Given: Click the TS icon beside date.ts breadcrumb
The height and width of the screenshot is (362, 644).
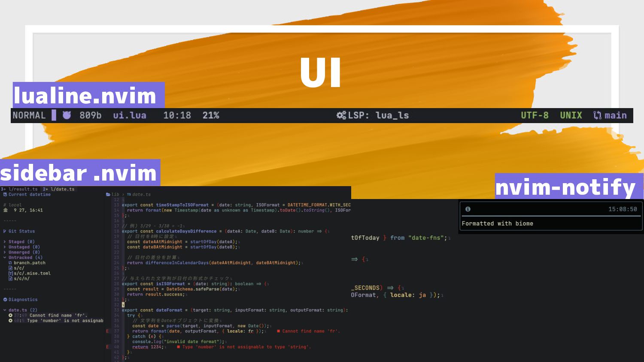Looking at the screenshot, I should 129,194.
